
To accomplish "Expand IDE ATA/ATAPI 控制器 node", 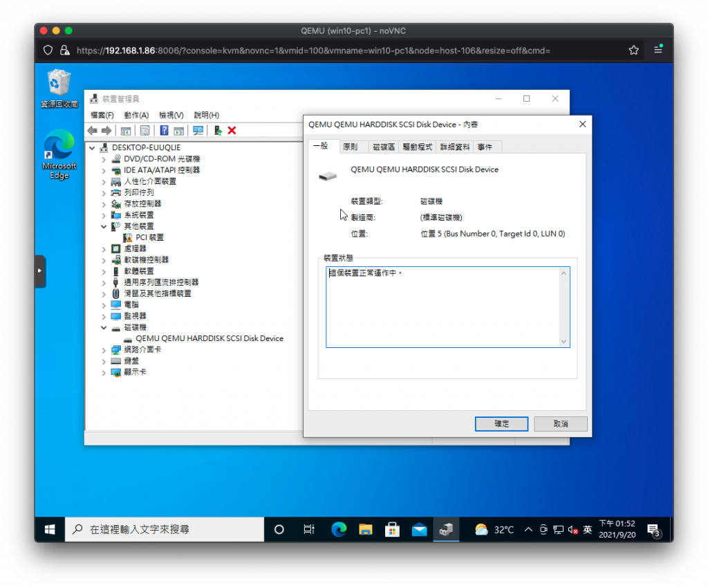I will pyautogui.click(x=104, y=170).
